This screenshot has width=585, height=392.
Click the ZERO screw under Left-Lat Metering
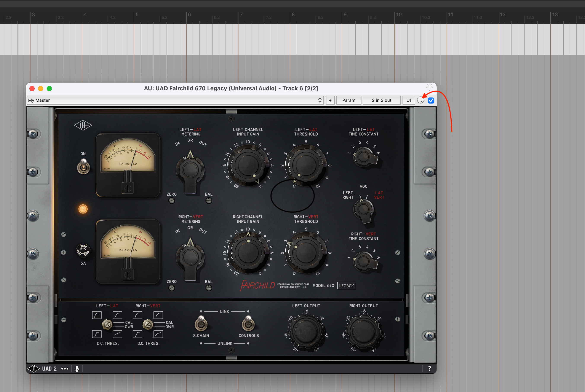[172, 201]
